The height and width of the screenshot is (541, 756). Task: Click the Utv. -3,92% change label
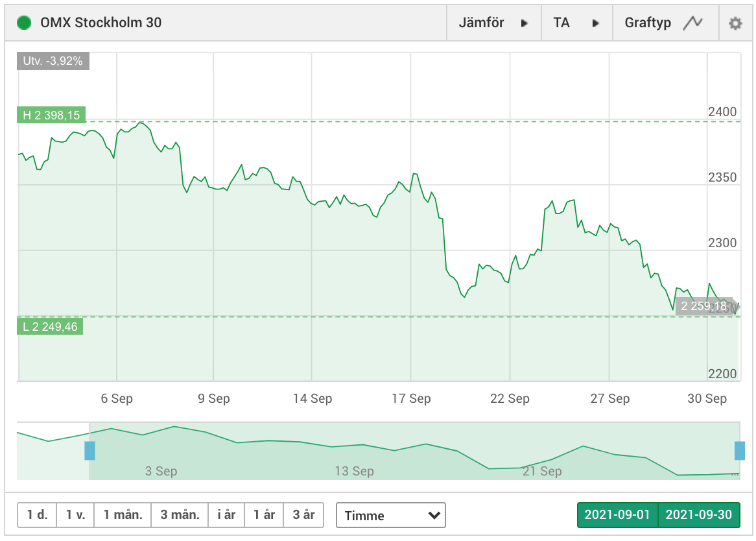53,61
